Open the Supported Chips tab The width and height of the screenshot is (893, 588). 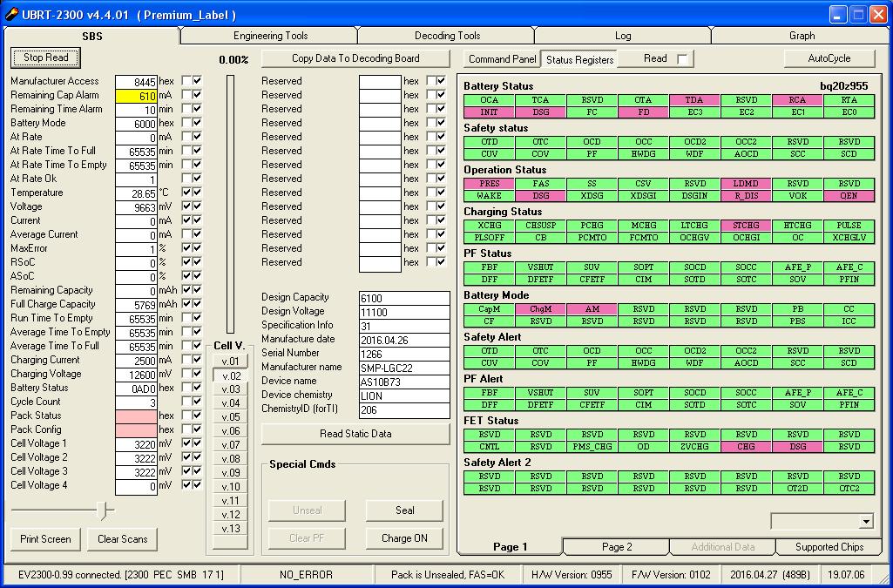tap(829, 547)
